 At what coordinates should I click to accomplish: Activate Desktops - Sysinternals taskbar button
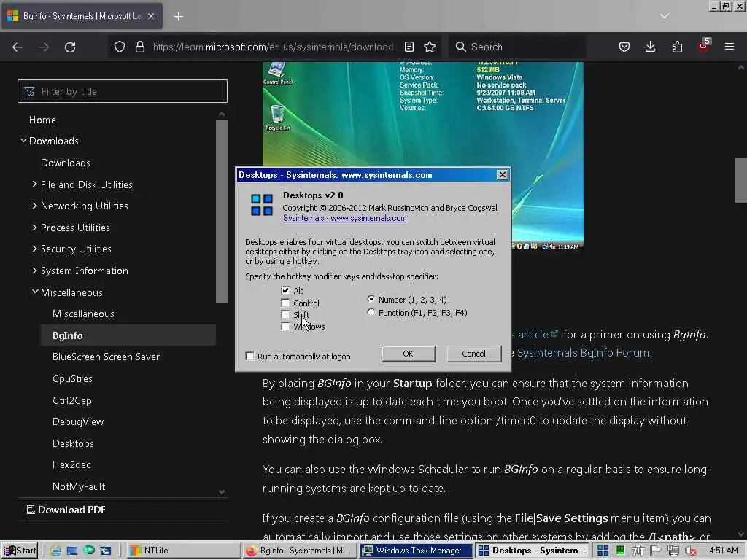pos(532,550)
